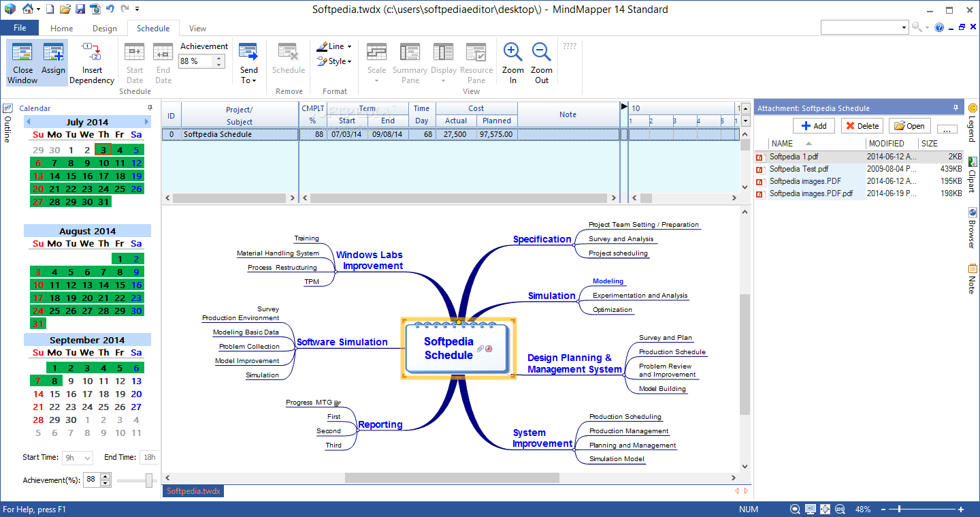
Task: Toggle the Calendar panel pin
Action: click(x=150, y=108)
